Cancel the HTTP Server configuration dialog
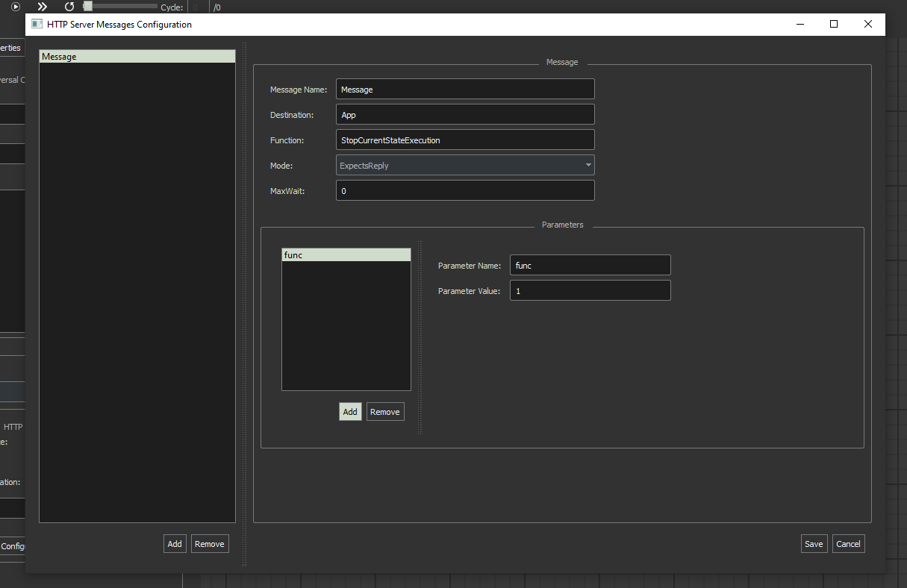The height and width of the screenshot is (588, 907). (x=848, y=543)
